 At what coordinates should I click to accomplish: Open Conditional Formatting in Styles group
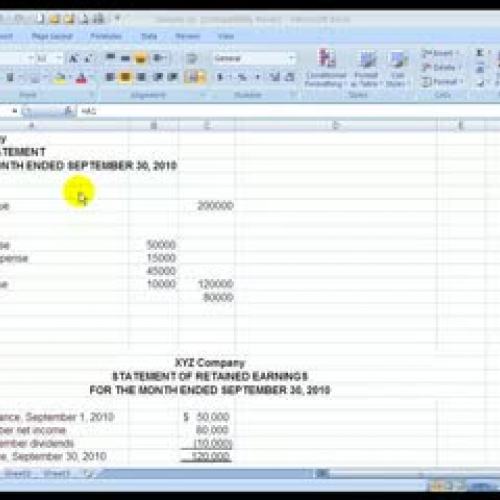325,68
